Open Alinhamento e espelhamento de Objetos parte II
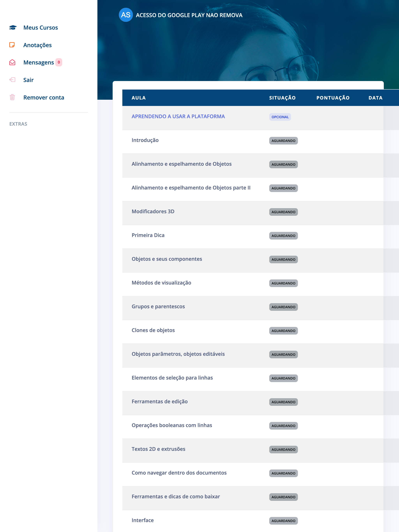This screenshot has height=532, width=399. pos(191,188)
